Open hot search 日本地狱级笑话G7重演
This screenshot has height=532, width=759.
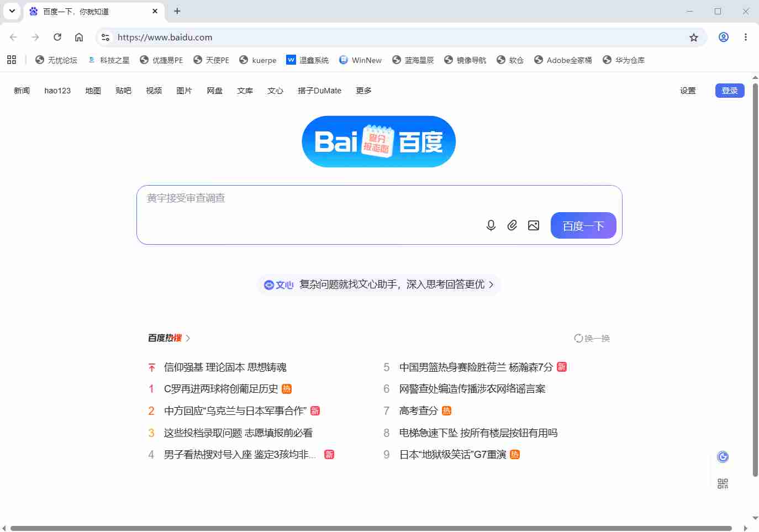453,455
